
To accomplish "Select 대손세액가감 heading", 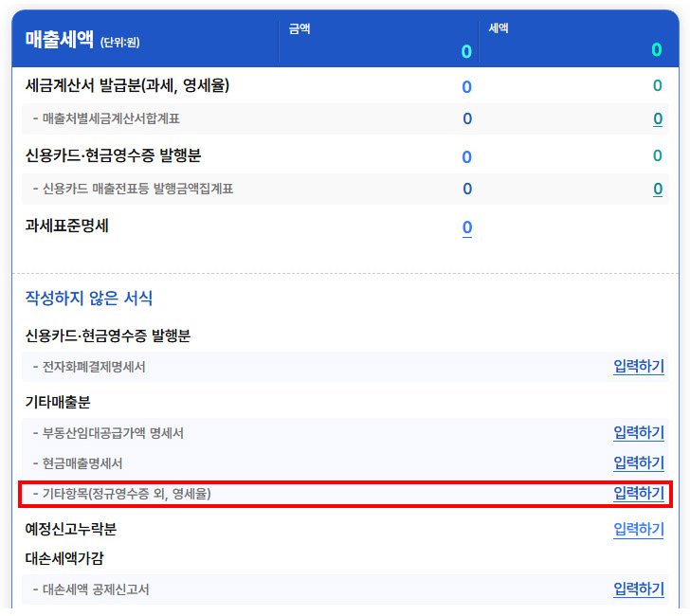I will [64, 559].
